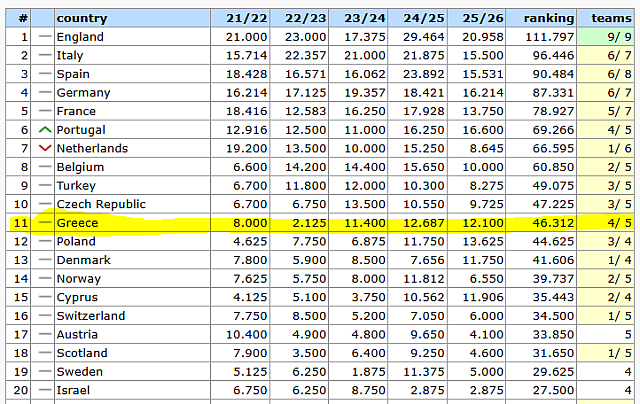Open the England country link
640x404 pixels.
coord(80,37)
